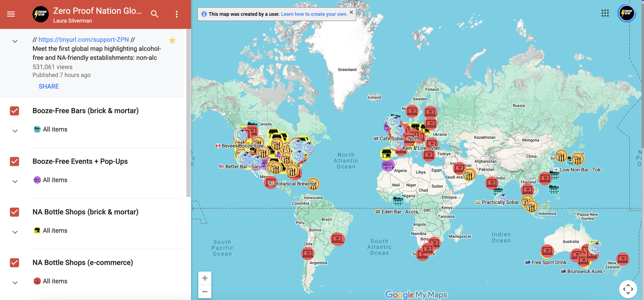Collapse the map description chevron
The image size is (644, 300).
click(x=15, y=41)
